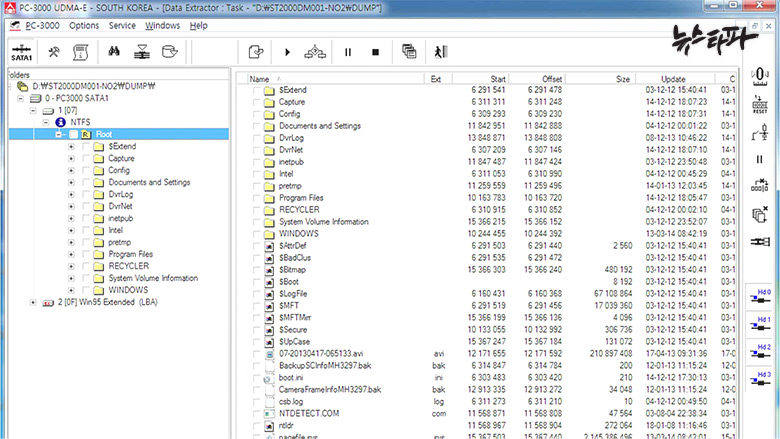Select the pretmp folder in tree
The height and width of the screenshot is (439, 780).
point(120,242)
